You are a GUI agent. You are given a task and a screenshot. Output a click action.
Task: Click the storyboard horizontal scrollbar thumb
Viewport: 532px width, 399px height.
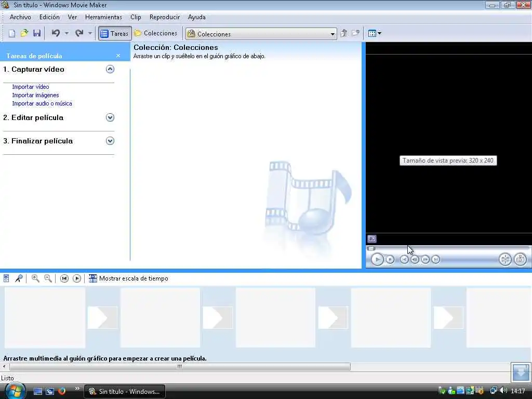[x=180, y=366]
